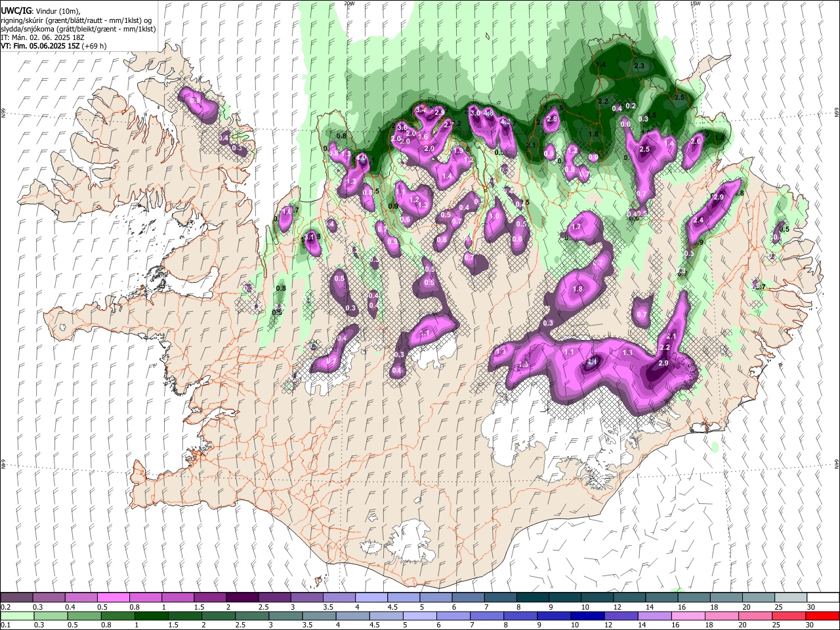Click the '20W' longitude label

click(349, 3)
